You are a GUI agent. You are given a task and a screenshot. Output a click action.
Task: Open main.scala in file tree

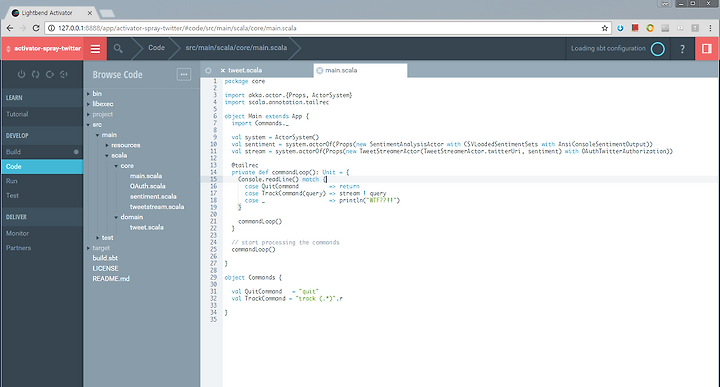click(x=146, y=176)
